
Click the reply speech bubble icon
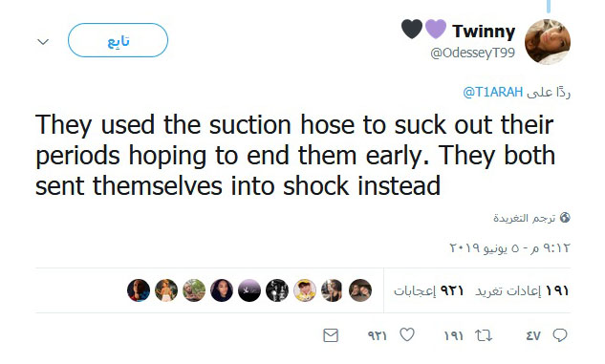tap(559, 335)
